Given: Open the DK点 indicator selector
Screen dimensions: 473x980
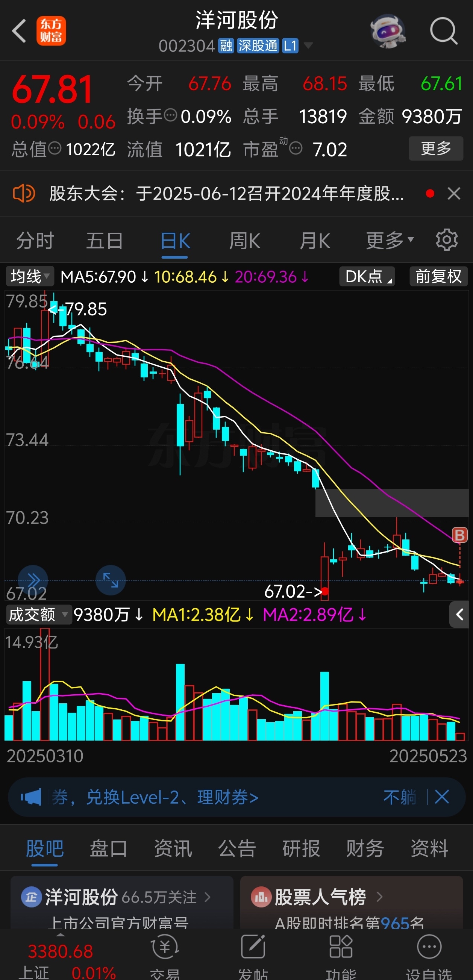Looking at the screenshot, I should pos(367,276).
